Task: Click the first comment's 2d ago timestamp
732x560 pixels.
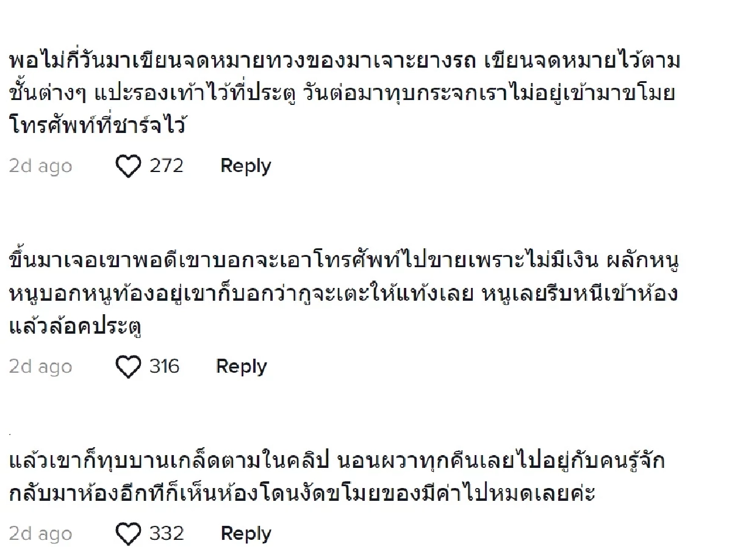Action: 40,165
